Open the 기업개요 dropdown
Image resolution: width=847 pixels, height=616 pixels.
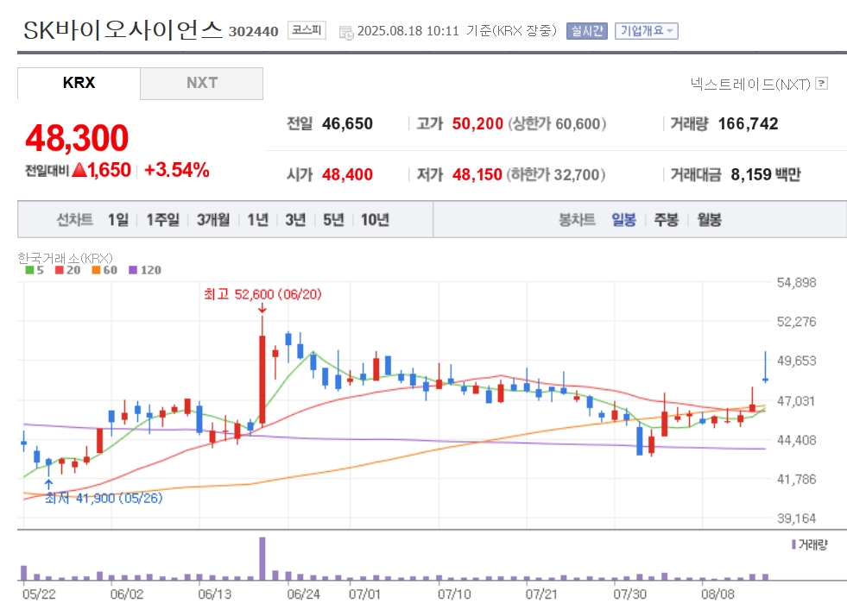[647, 31]
